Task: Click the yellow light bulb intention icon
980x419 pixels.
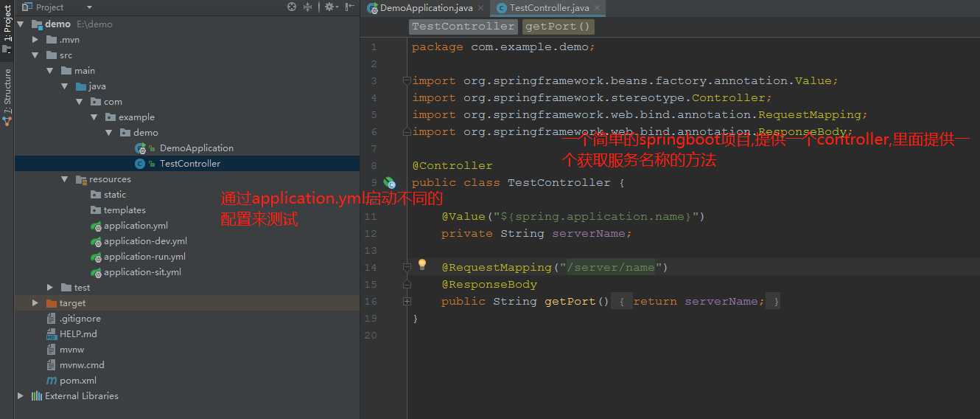Action: tap(422, 264)
